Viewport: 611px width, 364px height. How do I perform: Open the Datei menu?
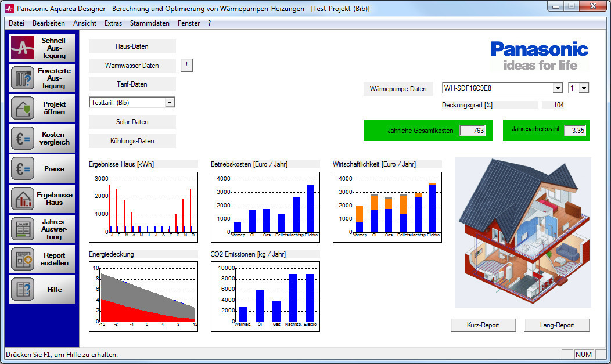pos(16,23)
